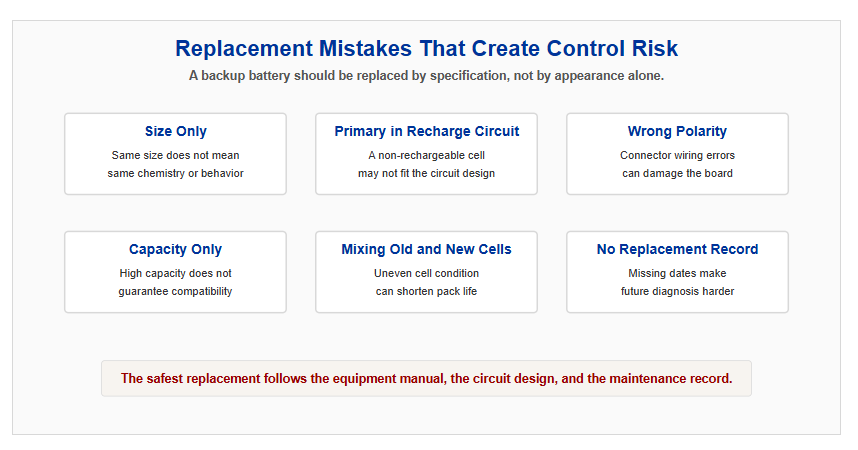Click the 'Mixing Old and New Cells' heading
This screenshot has width=858, height=450.
[x=427, y=250]
